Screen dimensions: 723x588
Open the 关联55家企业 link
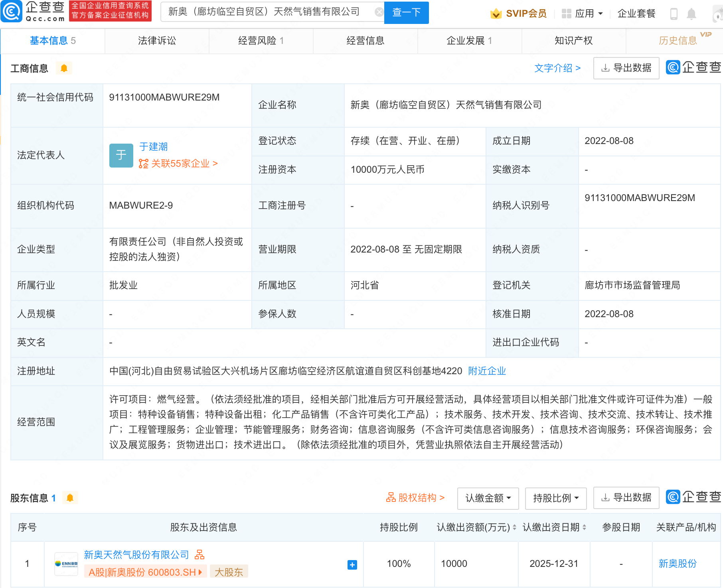pos(178,164)
